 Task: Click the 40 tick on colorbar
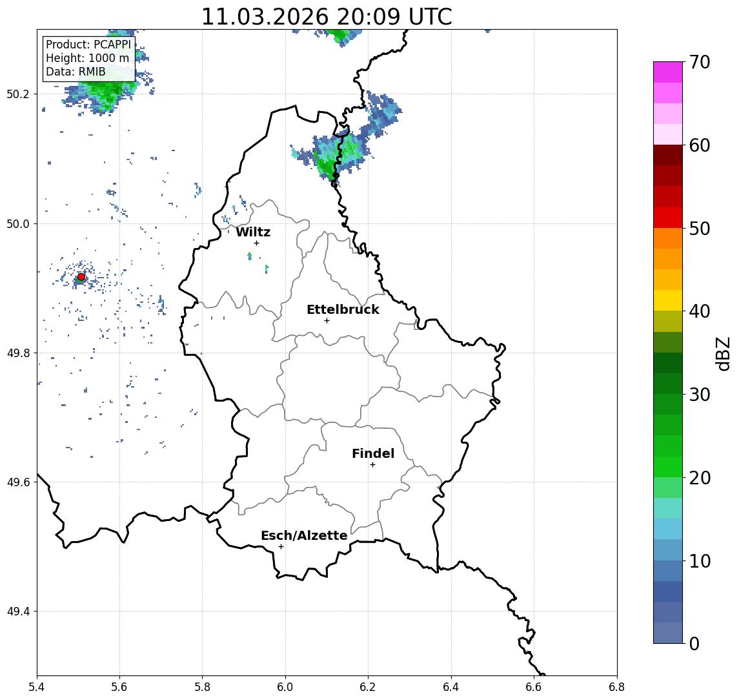tap(700, 311)
